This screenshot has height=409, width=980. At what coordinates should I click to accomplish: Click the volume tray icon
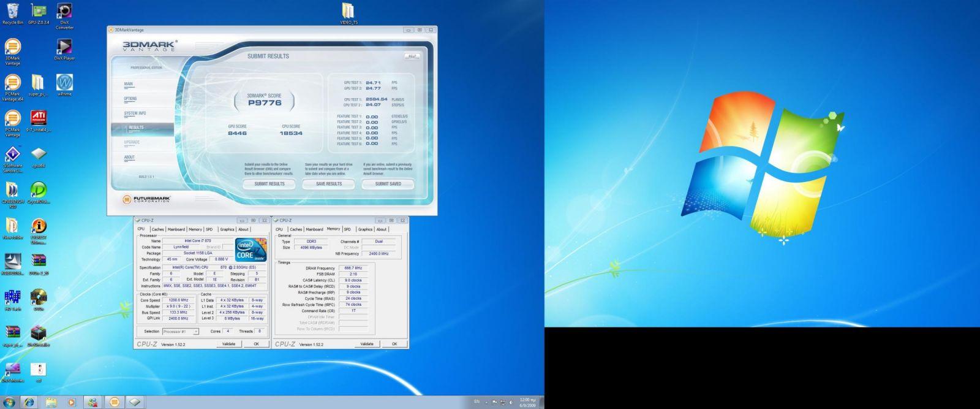[x=511, y=402]
